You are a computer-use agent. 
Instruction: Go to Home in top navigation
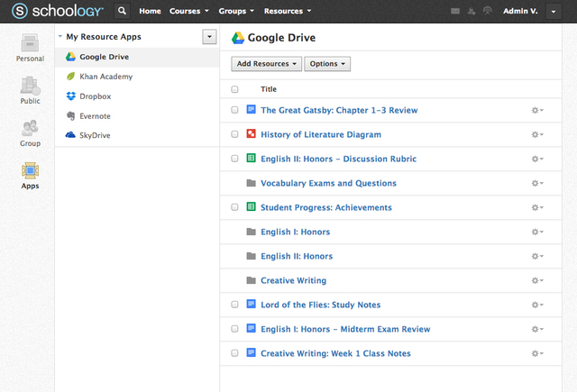click(x=150, y=11)
